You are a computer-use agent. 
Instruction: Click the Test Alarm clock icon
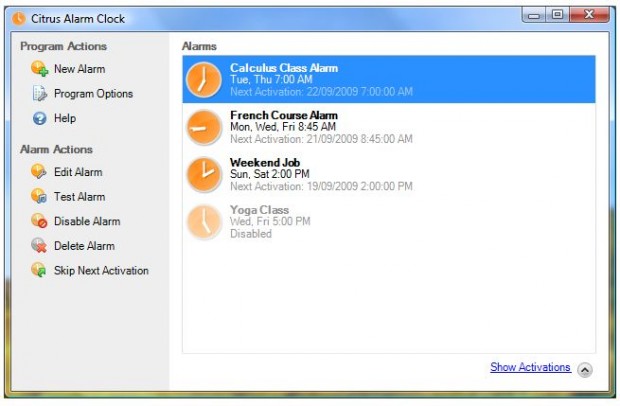39,196
